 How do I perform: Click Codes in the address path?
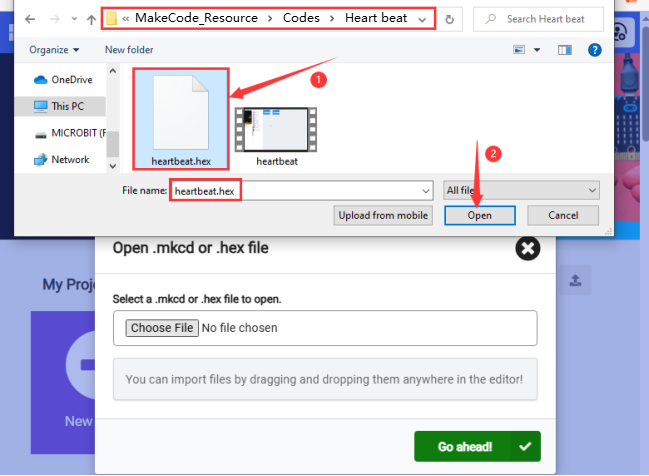(301, 18)
